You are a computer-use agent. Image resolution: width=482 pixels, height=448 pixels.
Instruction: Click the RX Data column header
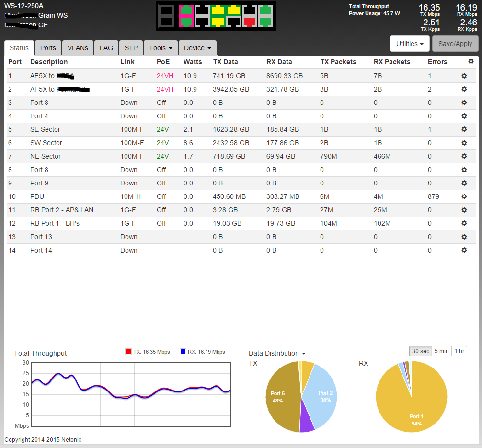click(279, 62)
